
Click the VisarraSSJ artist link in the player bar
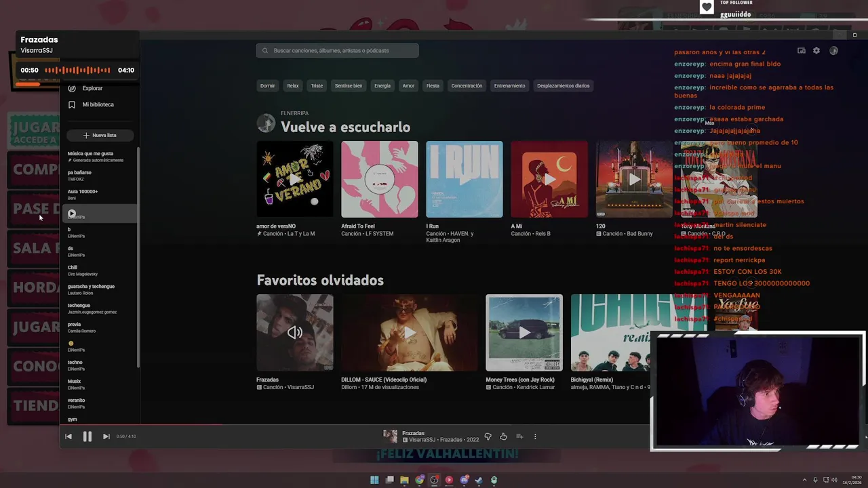click(422, 441)
